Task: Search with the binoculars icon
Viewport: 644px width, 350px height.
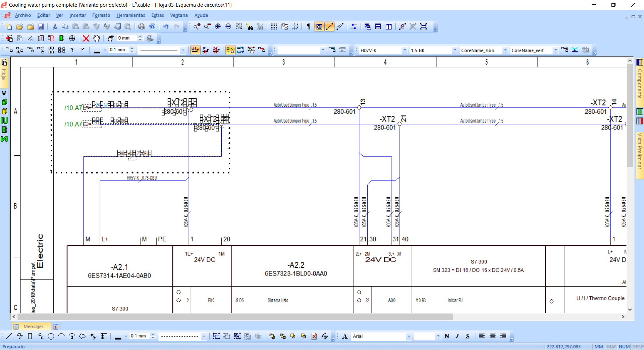Action: point(250,27)
